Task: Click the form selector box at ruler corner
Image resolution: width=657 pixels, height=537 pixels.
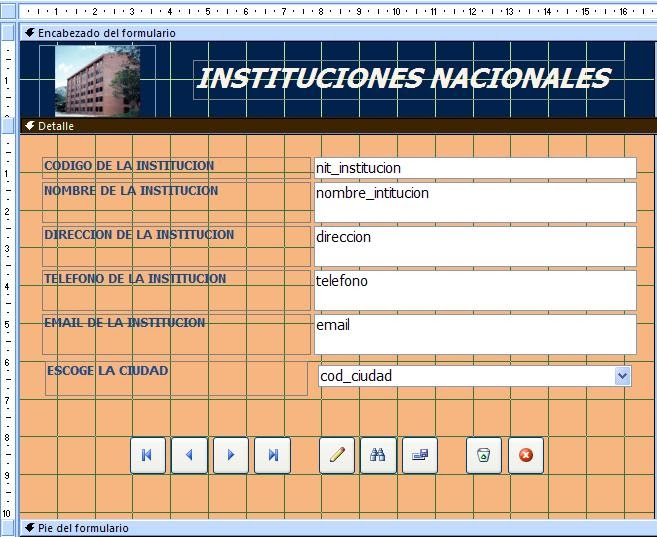Action: 8,11
